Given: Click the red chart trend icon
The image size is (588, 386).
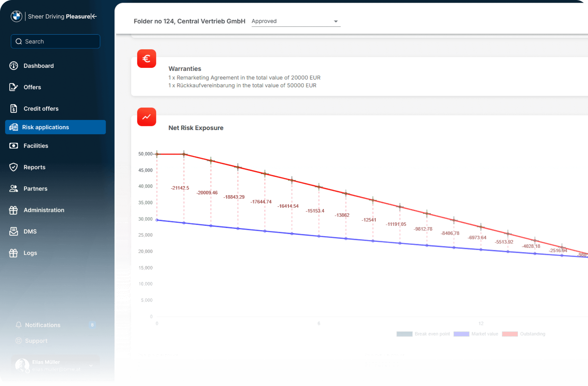Looking at the screenshot, I should pos(146,117).
